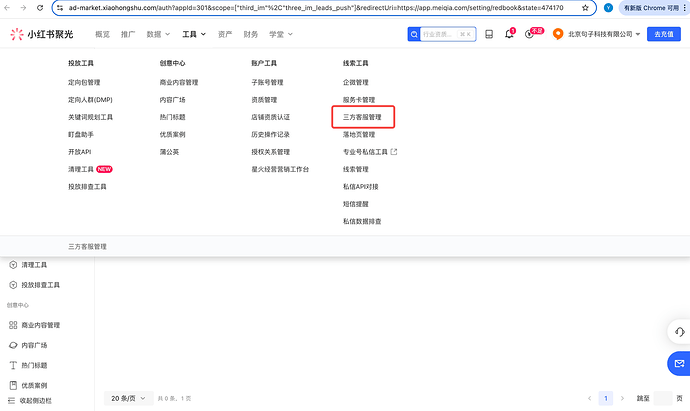This screenshot has width=690, height=411.
Task: Open 蒲公英 link
Action: [x=169, y=152]
